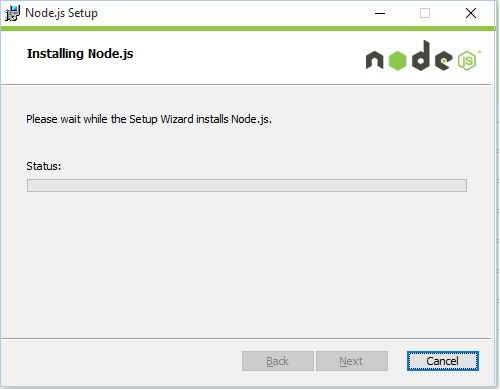The height and width of the screenshot is (390, 500).
Task: Click the installer icon in title bar
Action: [x=12, y=13]
